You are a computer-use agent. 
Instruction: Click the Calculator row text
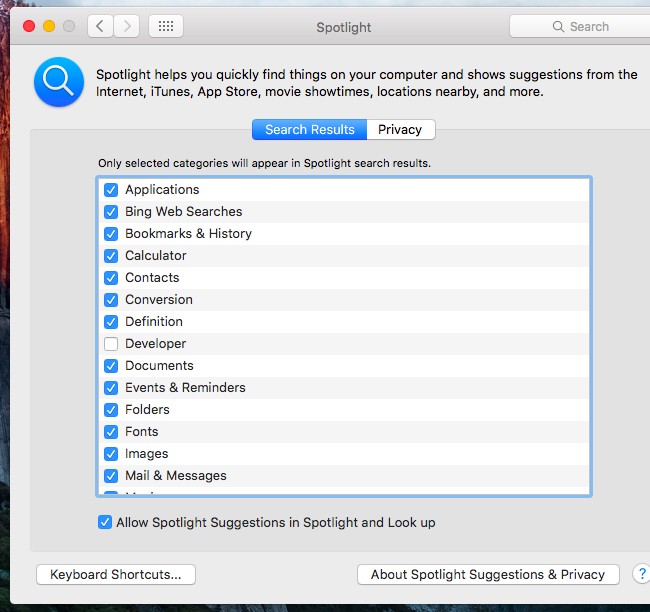click(156, 255)
